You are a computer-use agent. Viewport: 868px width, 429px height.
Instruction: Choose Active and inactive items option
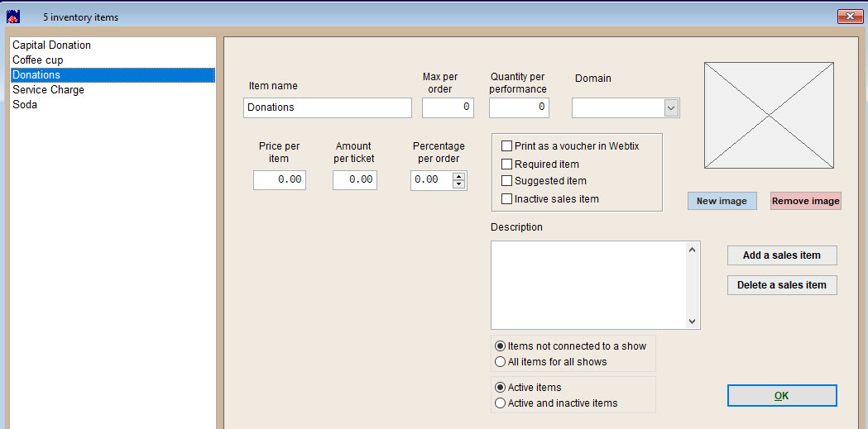(x=500, y=403)
